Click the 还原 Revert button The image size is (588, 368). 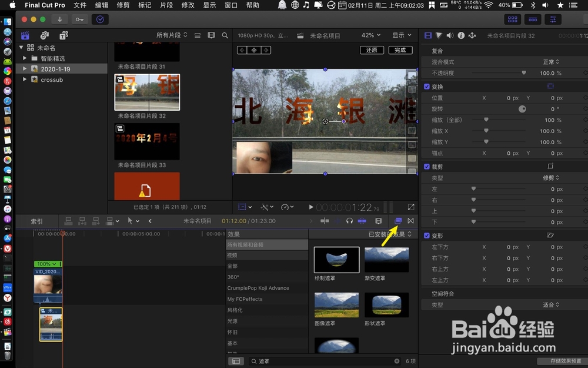372,50
